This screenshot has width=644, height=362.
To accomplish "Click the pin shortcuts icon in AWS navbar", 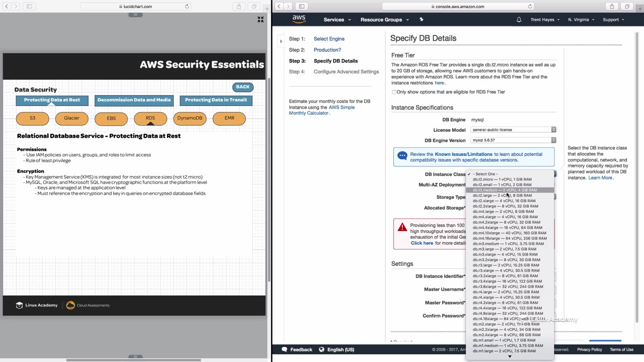I will coord(422,20).
